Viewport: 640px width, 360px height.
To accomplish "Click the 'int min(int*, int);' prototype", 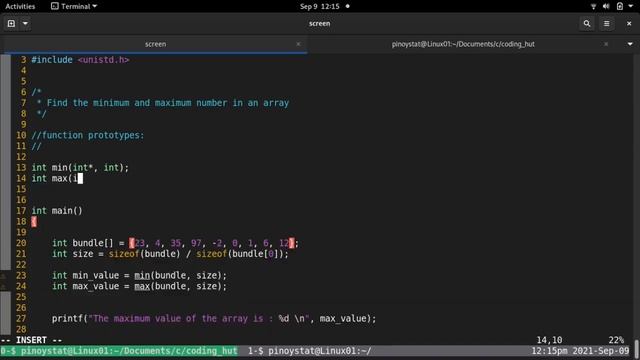I will coord(80,167).
